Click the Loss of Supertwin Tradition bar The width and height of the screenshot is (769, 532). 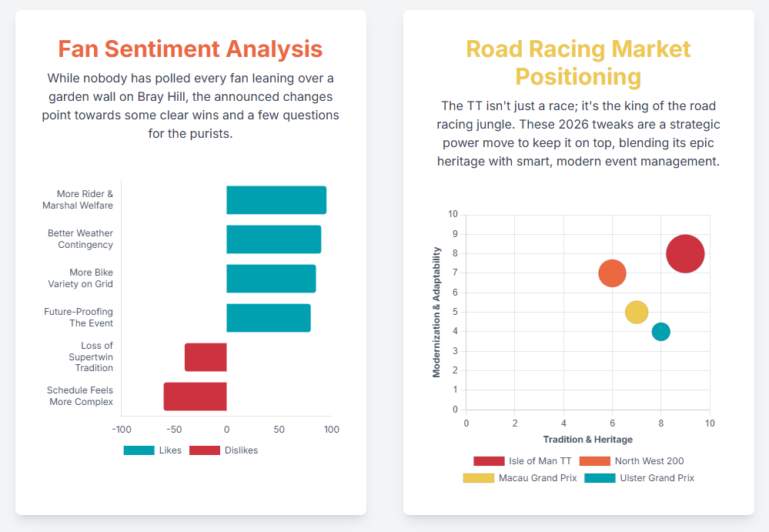[x=206, y=357]
